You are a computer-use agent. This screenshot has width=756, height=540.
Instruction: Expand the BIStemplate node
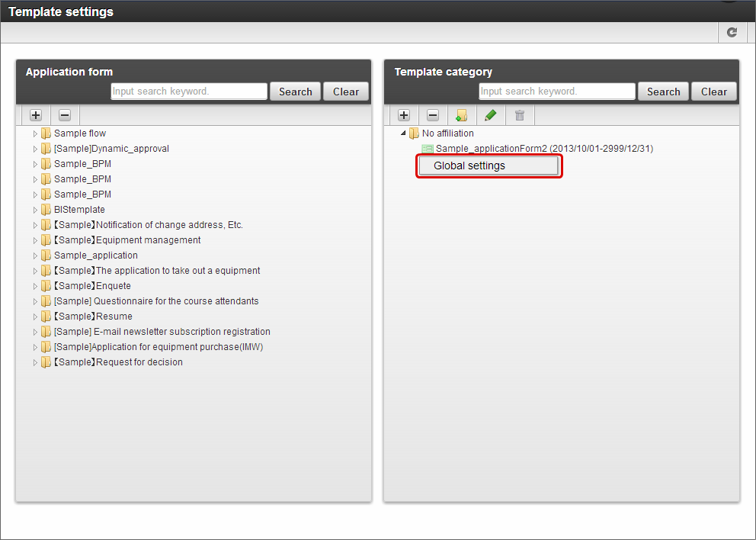35,210
